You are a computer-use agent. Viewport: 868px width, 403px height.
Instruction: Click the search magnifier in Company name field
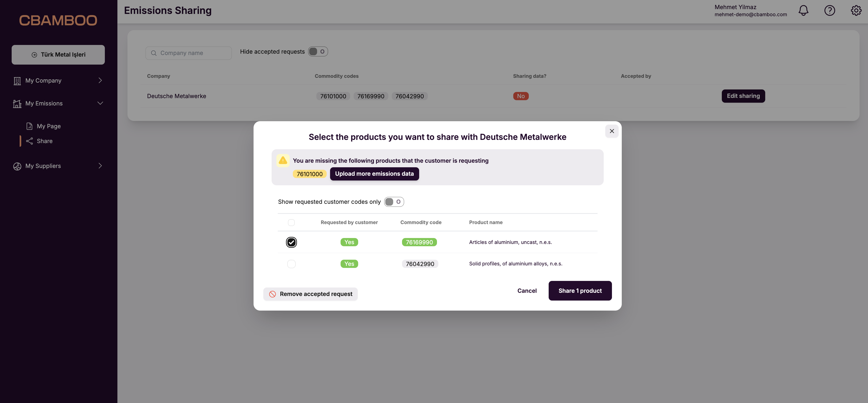[154, 53]
